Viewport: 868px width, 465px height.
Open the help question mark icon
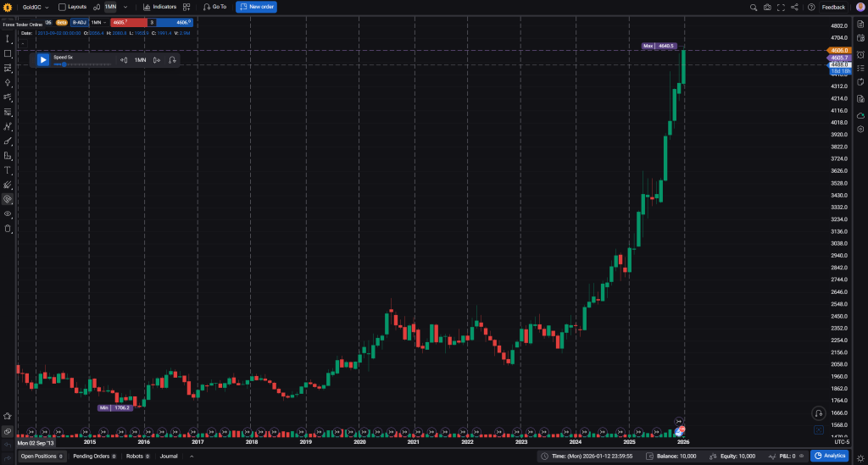click(811, 7)
